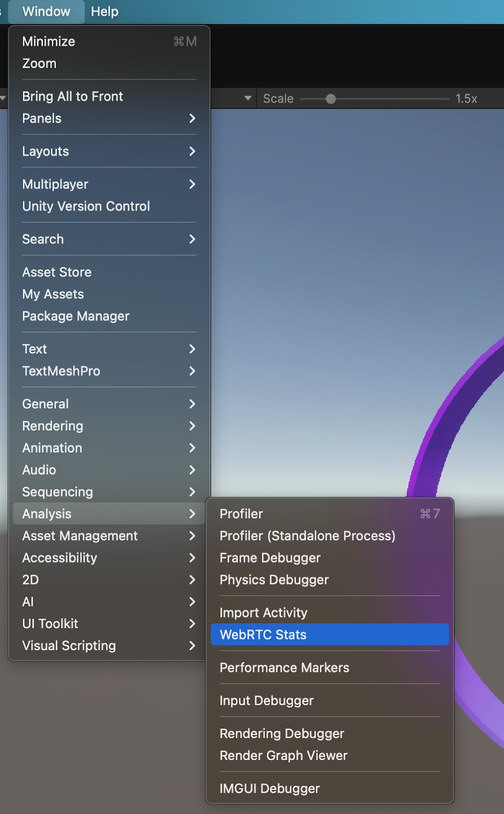Open Performance Markers
This screenshot has width=504, height=814.
330,668
